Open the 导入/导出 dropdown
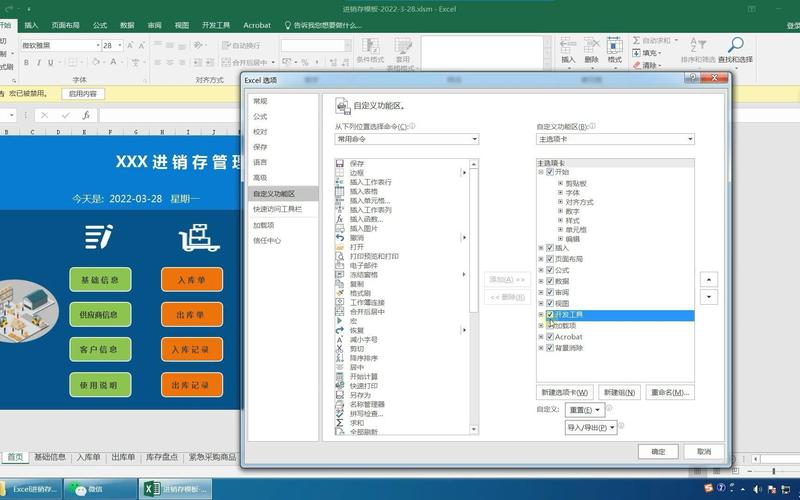The image size is (800, 500). pos(591,428)
